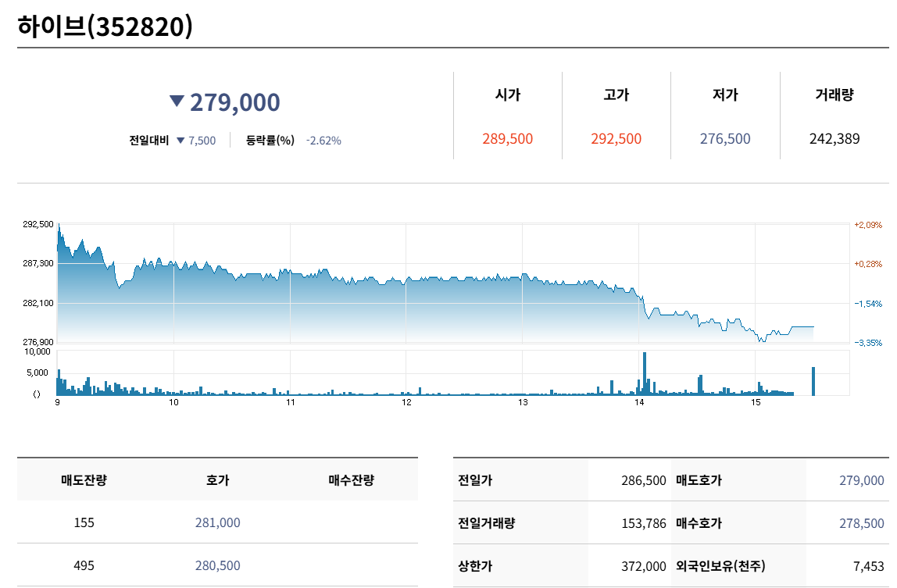Screen dimensions: 897x588
Task: Click the tall volume bar at 14 o'clock
Action: pos(645,373)
